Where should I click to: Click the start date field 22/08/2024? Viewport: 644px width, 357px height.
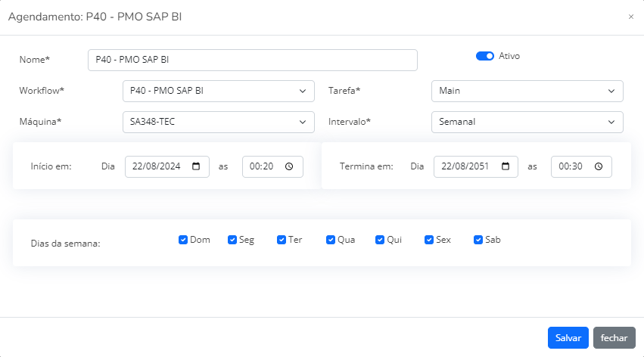click(x=167, y=166)
